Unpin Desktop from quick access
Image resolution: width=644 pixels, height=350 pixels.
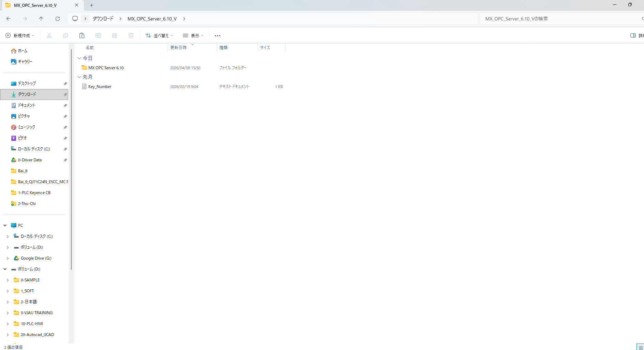[65, 84]
